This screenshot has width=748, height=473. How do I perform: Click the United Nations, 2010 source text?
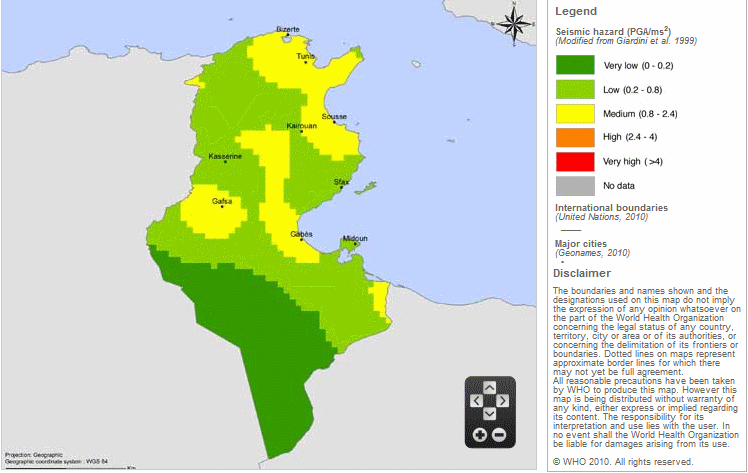(x=602, y=217)
